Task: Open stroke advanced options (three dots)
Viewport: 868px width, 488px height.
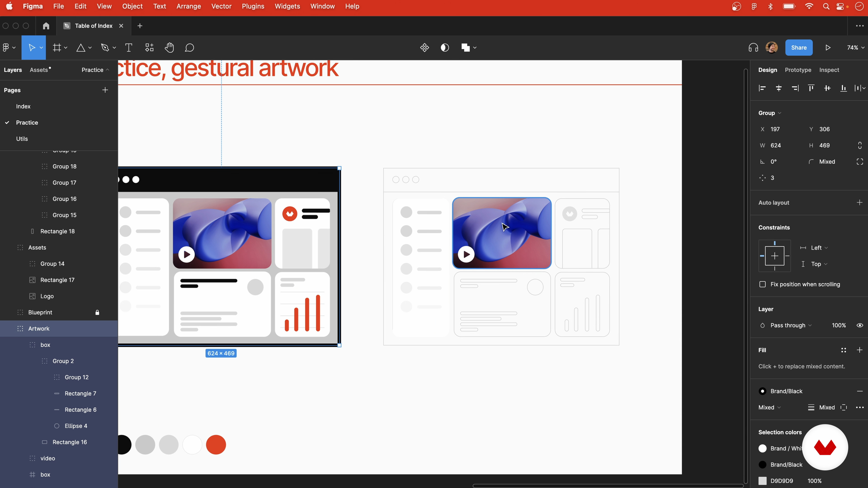Action: click(860, 408)
